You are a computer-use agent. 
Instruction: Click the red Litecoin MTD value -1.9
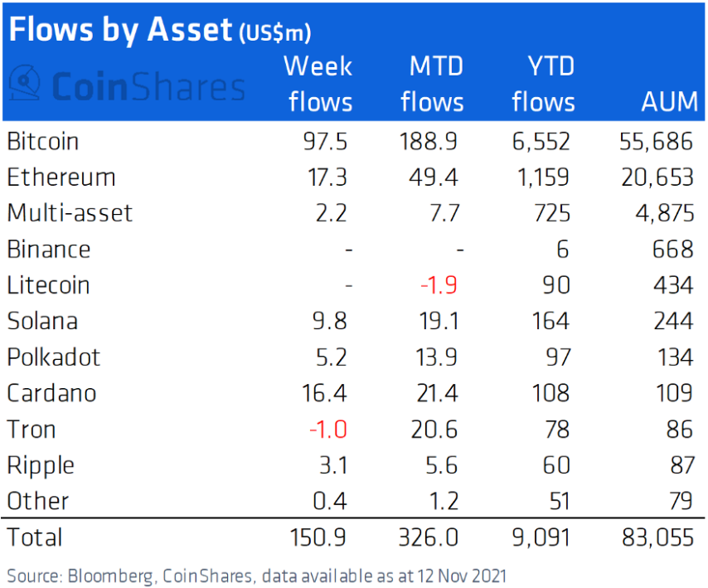(x=439, y=285)
